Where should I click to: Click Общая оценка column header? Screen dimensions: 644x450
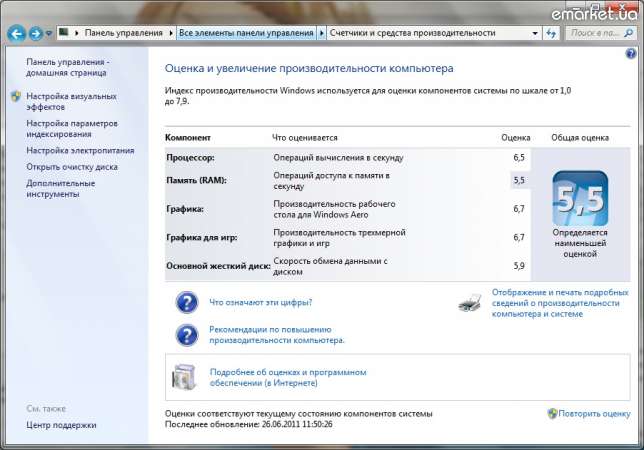(580, 138)
